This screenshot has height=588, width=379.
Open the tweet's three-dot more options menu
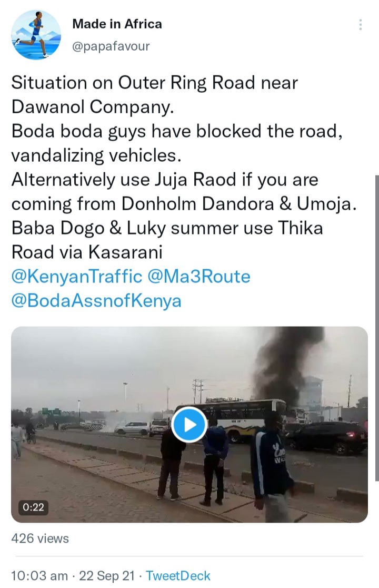click(x=360, y=24)
